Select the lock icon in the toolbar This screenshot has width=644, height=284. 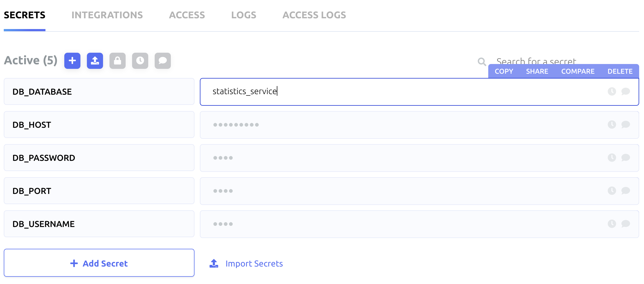click(x=117, y=61)
